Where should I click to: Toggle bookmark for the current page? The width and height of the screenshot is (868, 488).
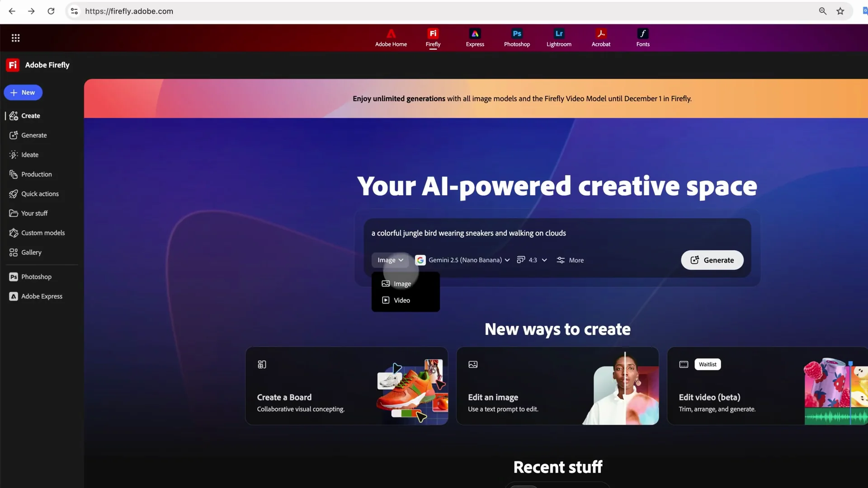point(840,11)
